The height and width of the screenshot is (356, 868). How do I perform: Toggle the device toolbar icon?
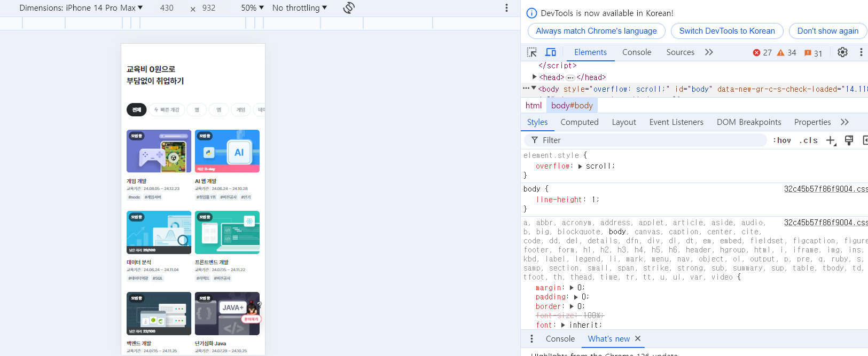[551, 52]
